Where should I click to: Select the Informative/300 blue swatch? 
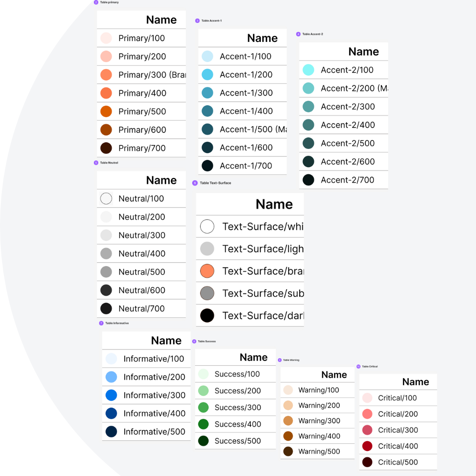pyautogui.click(x=112, y=395)
